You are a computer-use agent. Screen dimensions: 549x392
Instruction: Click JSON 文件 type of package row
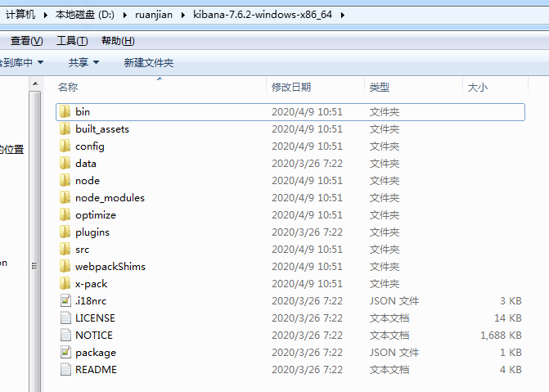(x=394, y=352)
